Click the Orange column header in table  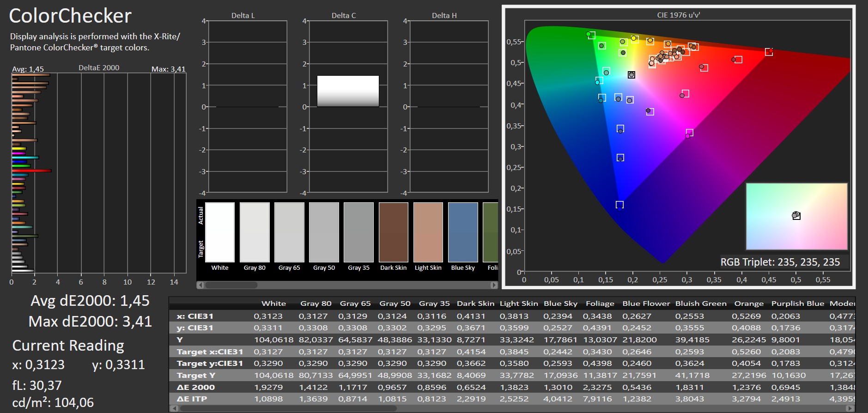[x=749, y=304]
